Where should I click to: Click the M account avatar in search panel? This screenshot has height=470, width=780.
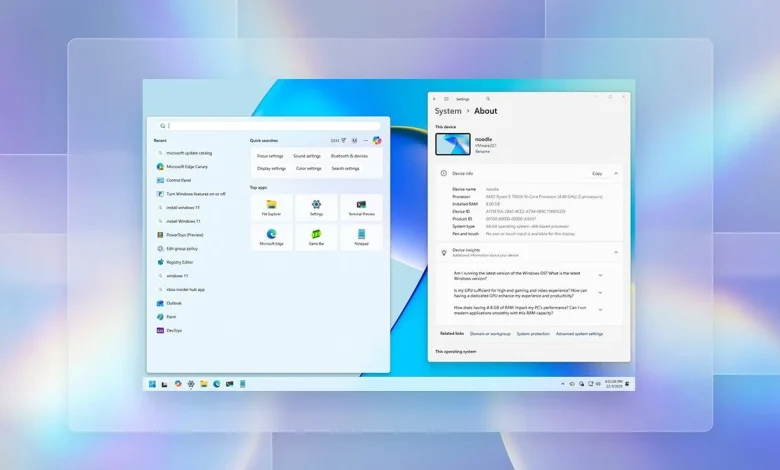point(354,141)
